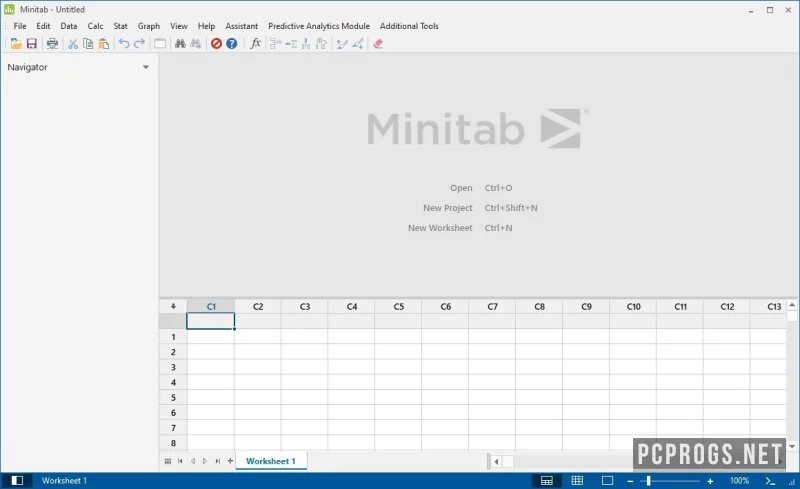Click the Undo arrow icon
Viewport: 800px width, 489px height.
(x=123, y=44)
